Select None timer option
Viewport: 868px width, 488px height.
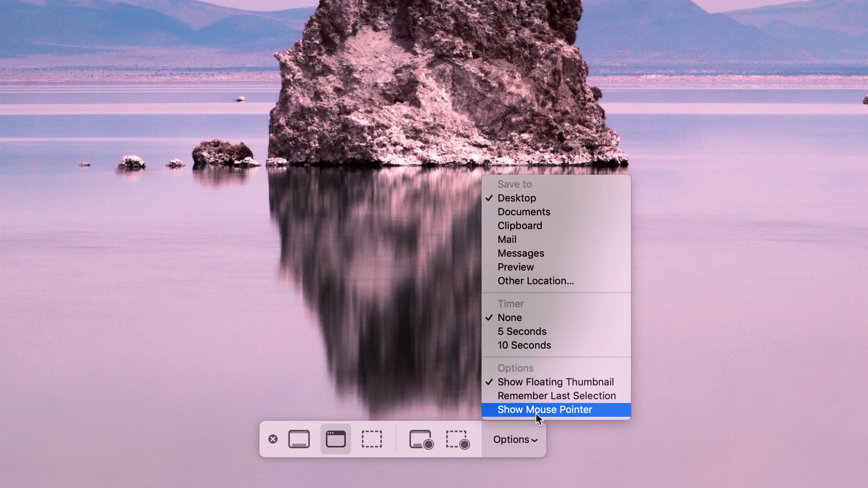tap(510, 317)
